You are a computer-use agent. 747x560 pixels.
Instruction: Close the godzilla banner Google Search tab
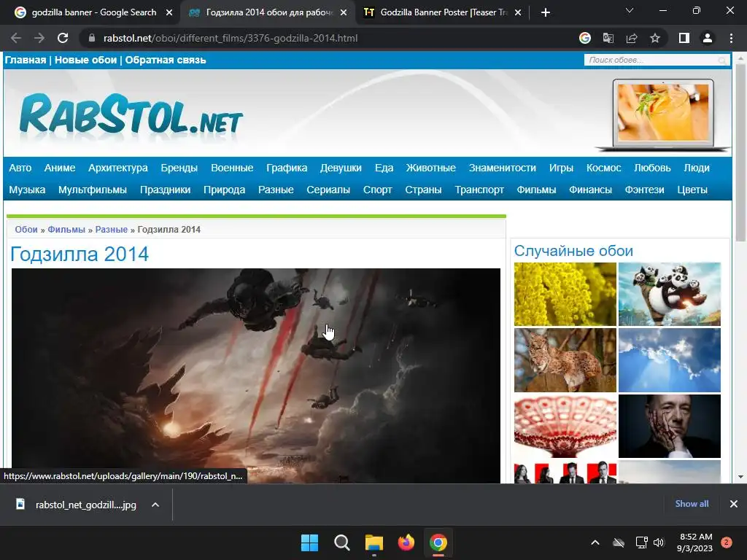tap(169, 12)
